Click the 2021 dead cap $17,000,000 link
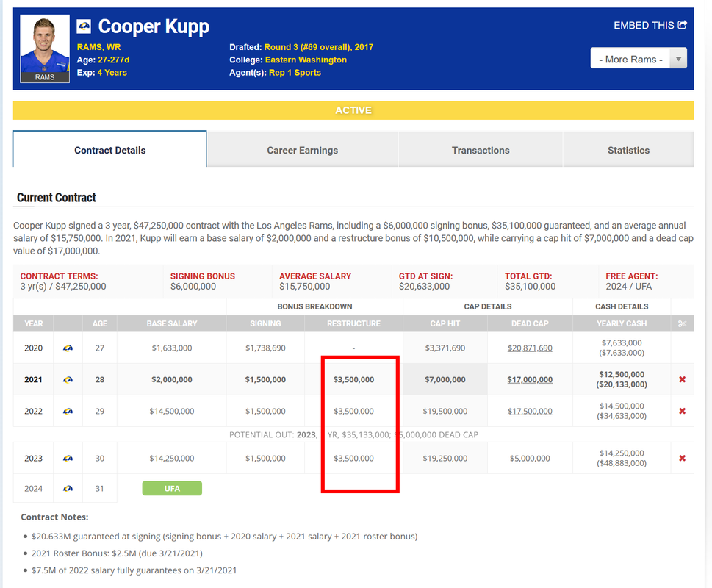The image size is (712, 588). (530, 379)
